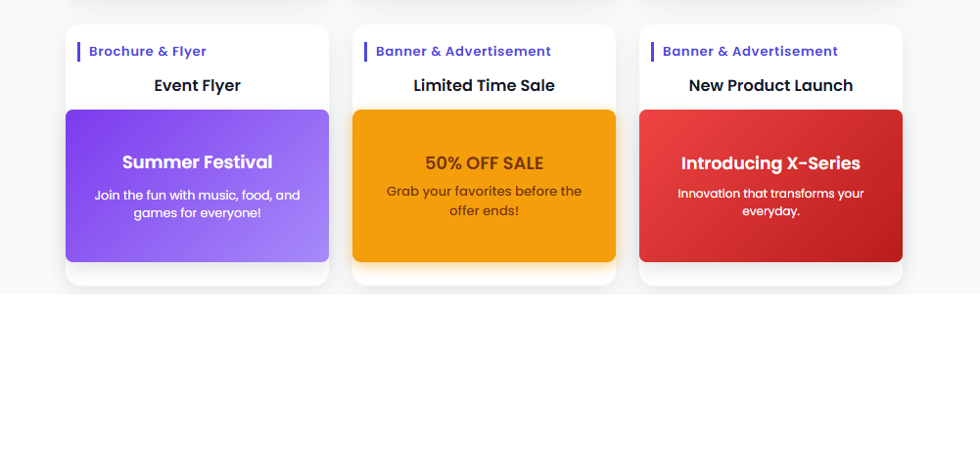This screenshot has width=980, height=450.
Task: Click Banner & Advertisement label above Limited Time Sale
Action: tap(463, 52)
